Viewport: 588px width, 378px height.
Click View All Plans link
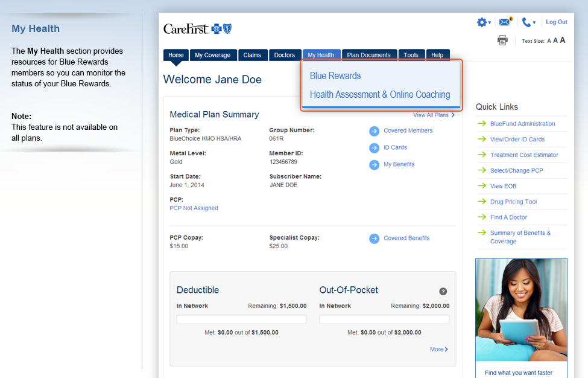[434, 115]
